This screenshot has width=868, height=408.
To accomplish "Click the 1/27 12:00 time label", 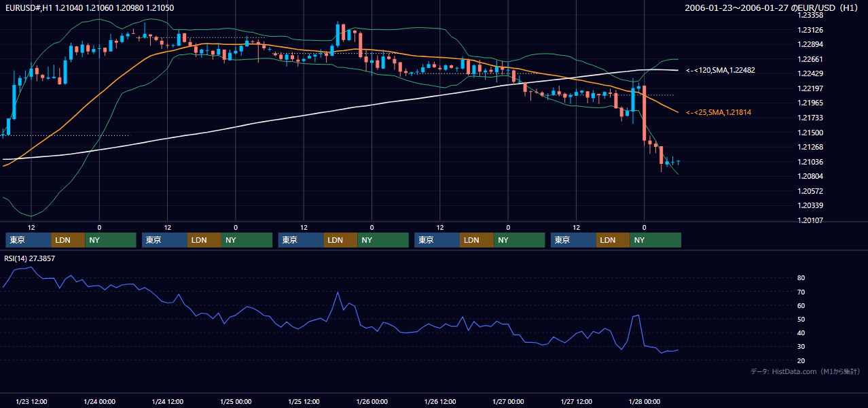I will coord(576,402).
